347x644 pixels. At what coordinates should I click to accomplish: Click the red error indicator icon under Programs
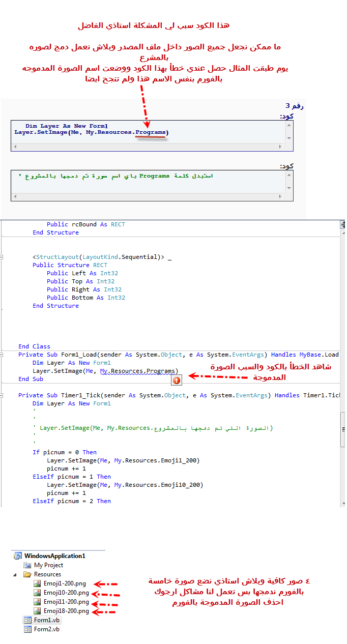(x=177, y=380)
